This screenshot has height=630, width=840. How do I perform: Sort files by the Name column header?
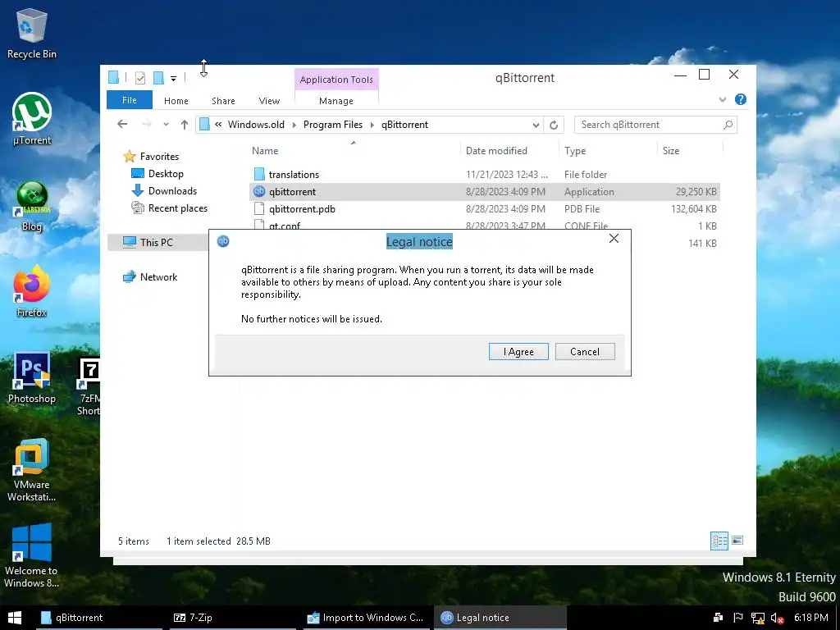pos(354,151)
